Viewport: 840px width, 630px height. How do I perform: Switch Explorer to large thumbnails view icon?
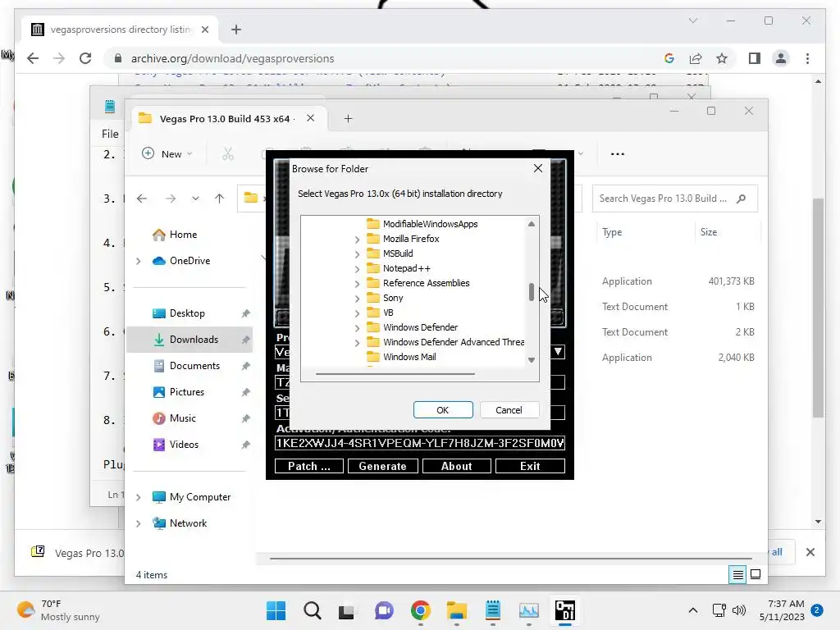pos(756,575)
